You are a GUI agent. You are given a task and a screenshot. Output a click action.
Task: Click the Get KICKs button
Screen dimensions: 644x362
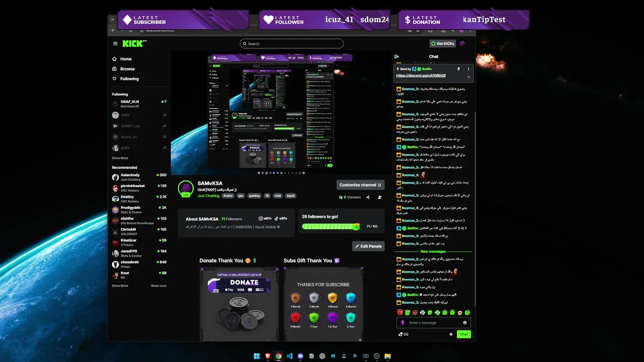pyautogui.click(x=443, y=44)
